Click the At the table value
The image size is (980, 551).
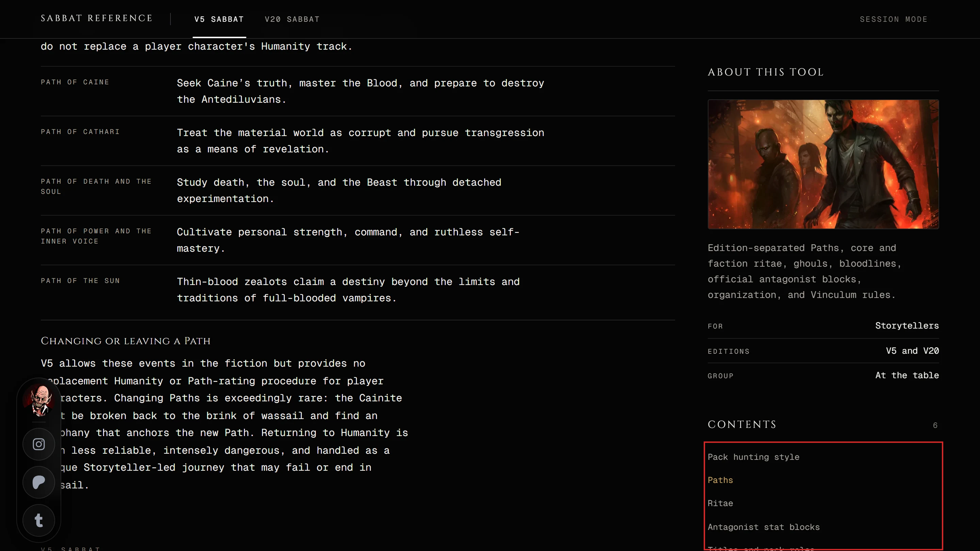pyautogui.click(x=907, y=376)
